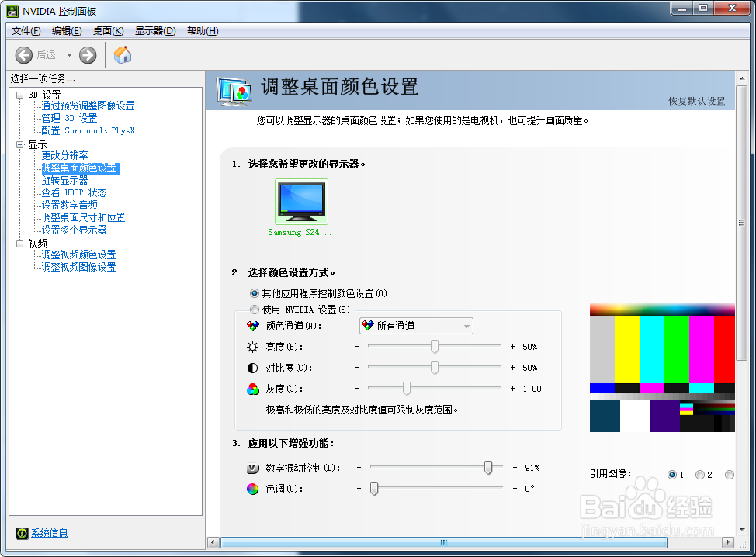756x557 pixels.
Task: Click the brightness slider handle
Action: click(435, 347)
